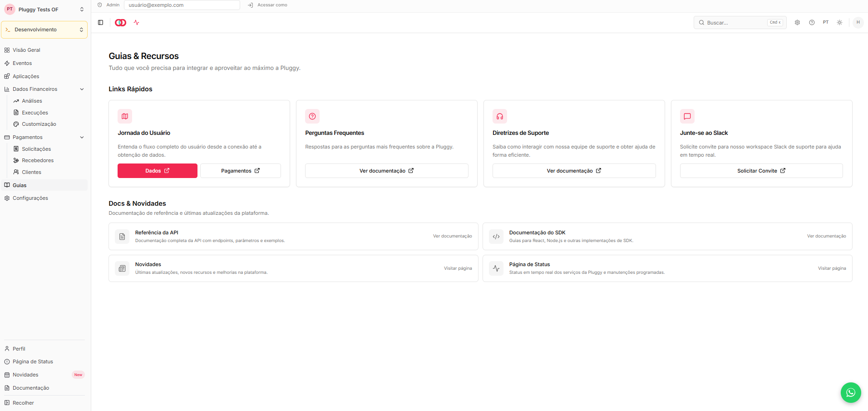Click Ver documentação on Documentação do SDK row
This screenshot has height=411, width=868.
pos(826,236)
